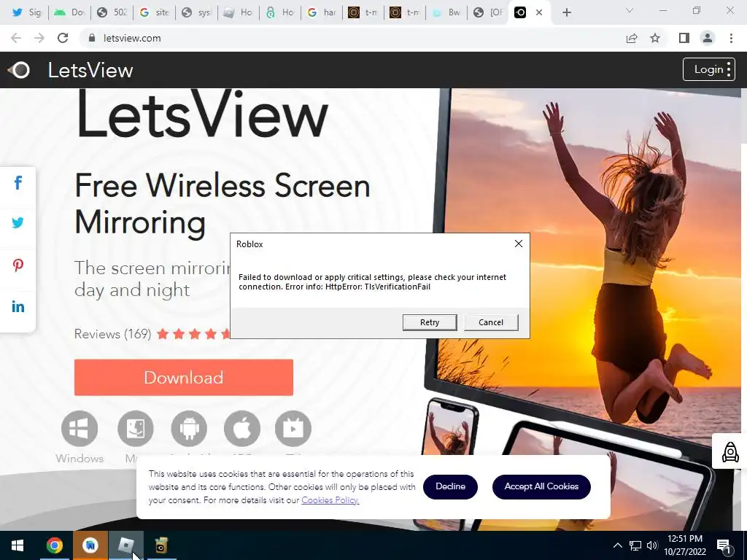Screen dimensions: 747x560
Task: Share on Pinterest via sidebar icon
Action: (18, 265)
